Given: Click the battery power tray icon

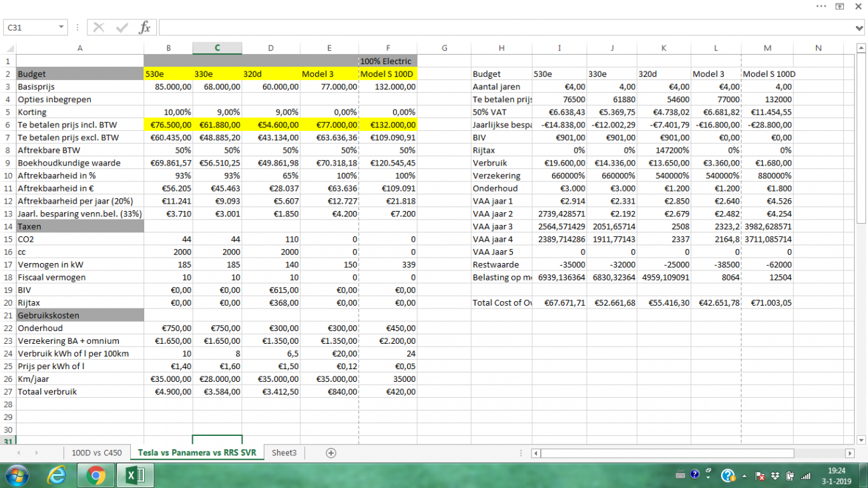Looking at the screenshot, I should tap(790, 476).
